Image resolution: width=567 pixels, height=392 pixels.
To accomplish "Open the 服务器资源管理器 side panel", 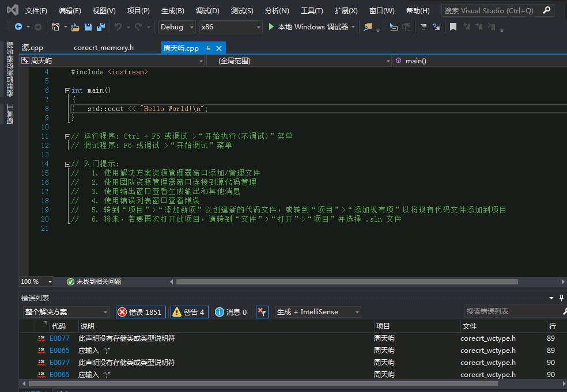I will click(x=10, y=69).
